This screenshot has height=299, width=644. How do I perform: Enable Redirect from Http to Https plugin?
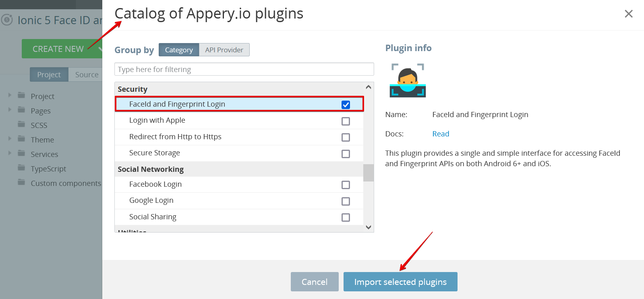[x=346, y=137]
